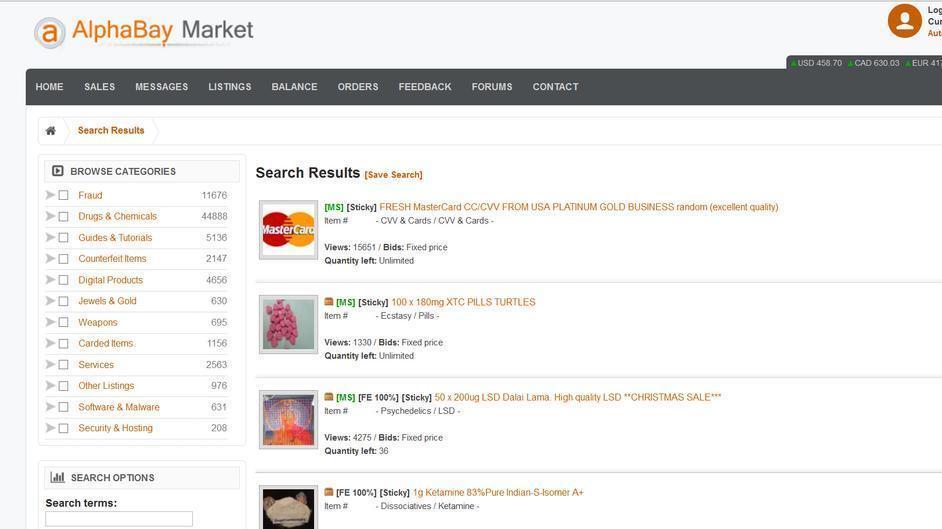
Task: Open the SALES menu
Action: click(100, 87)
